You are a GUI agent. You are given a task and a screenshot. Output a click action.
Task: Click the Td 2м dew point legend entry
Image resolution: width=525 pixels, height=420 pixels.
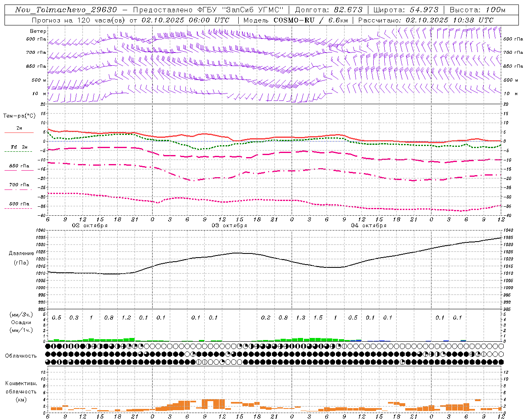[19, 147]
